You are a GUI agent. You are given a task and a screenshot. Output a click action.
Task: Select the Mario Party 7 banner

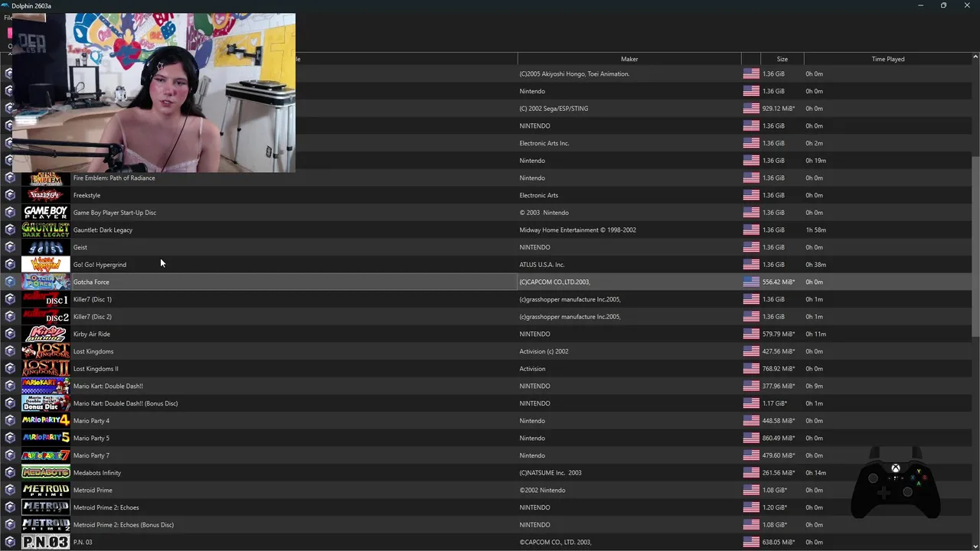(45, 455)
